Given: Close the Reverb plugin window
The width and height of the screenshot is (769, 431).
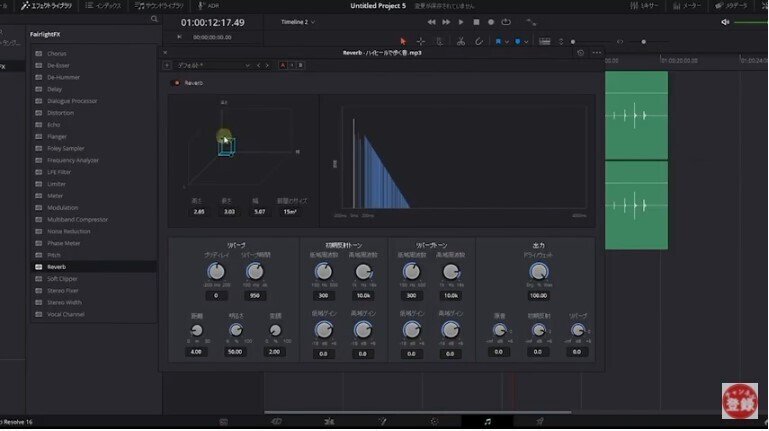Looking at the screenshot, I should click(165, 52).
